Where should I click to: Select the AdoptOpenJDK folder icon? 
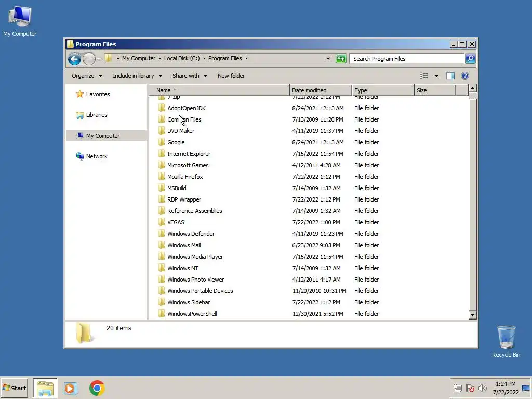click(x=162, y=108)
